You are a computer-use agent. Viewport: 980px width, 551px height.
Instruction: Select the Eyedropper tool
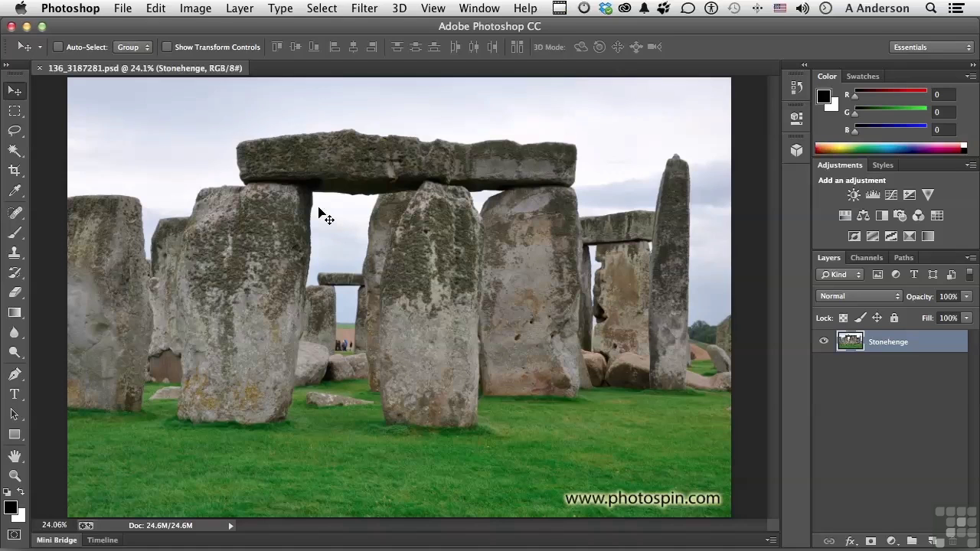[15, 191]
